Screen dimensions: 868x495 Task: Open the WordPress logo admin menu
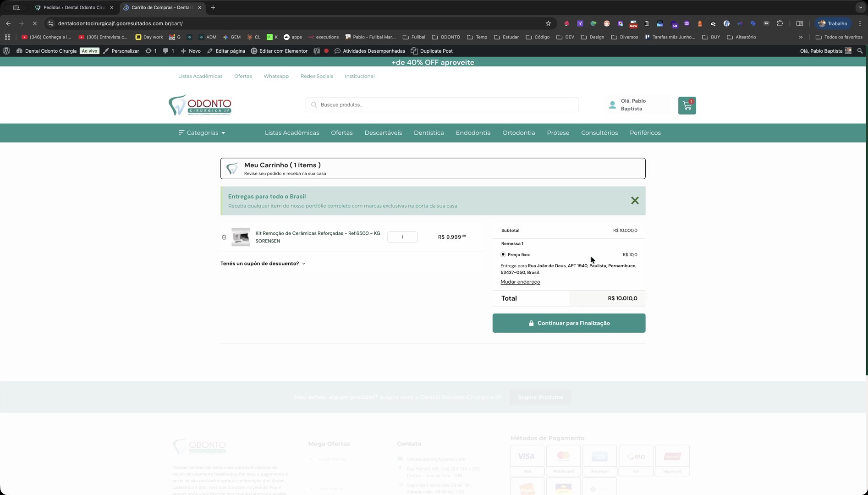click(x=6, y=51)
